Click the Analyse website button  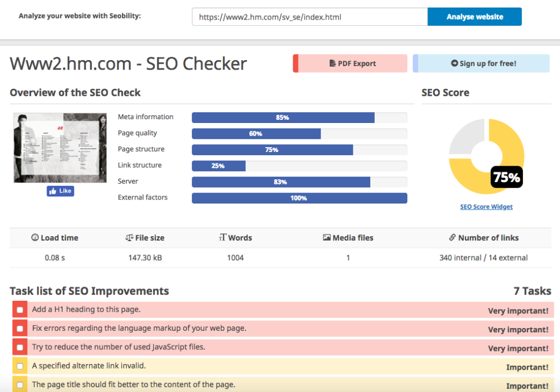click(475, 17)
